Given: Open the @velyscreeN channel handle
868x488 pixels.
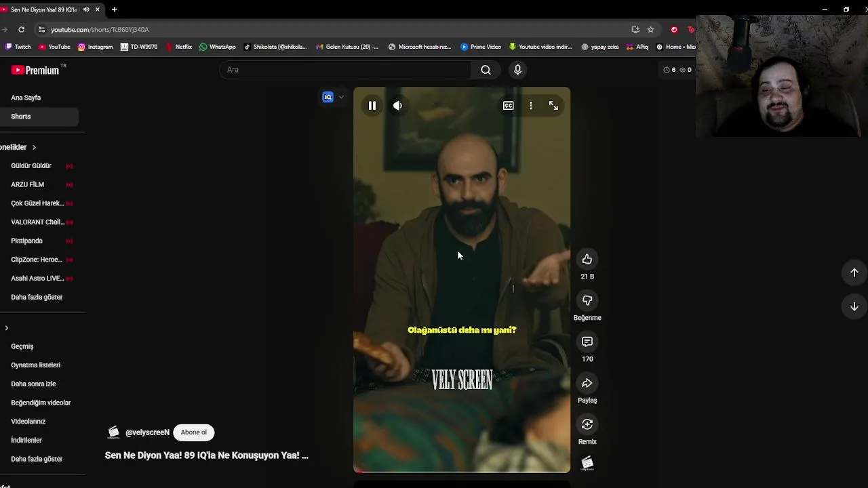Looking at the screenshot, I should [x=147, y=432].
